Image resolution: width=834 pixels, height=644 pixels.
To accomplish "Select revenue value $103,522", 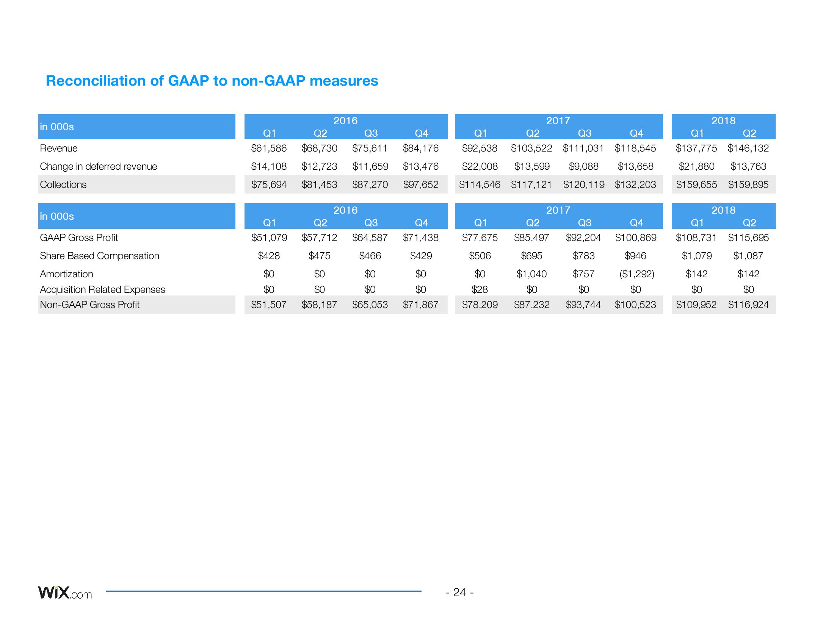I will (x=531, y=148).
